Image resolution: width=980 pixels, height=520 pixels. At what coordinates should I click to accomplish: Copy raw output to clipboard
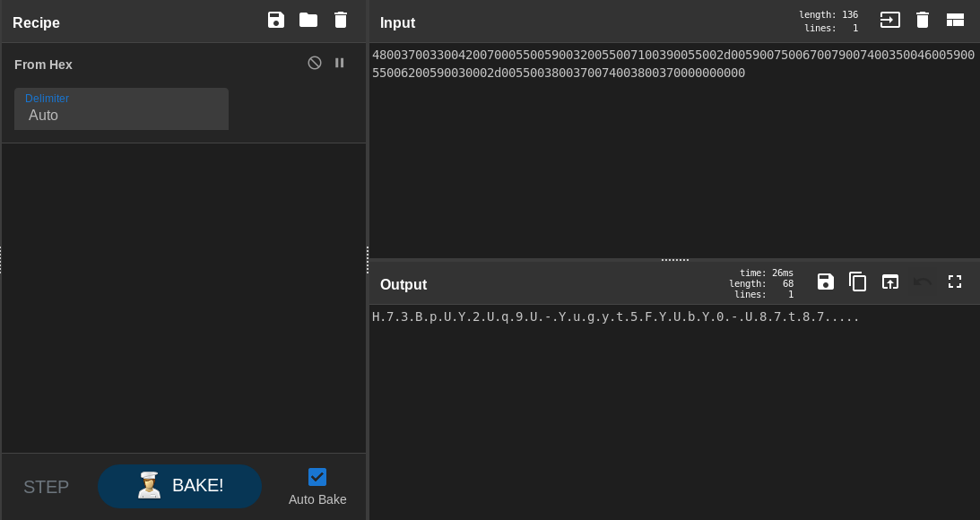tap(858, 282)
